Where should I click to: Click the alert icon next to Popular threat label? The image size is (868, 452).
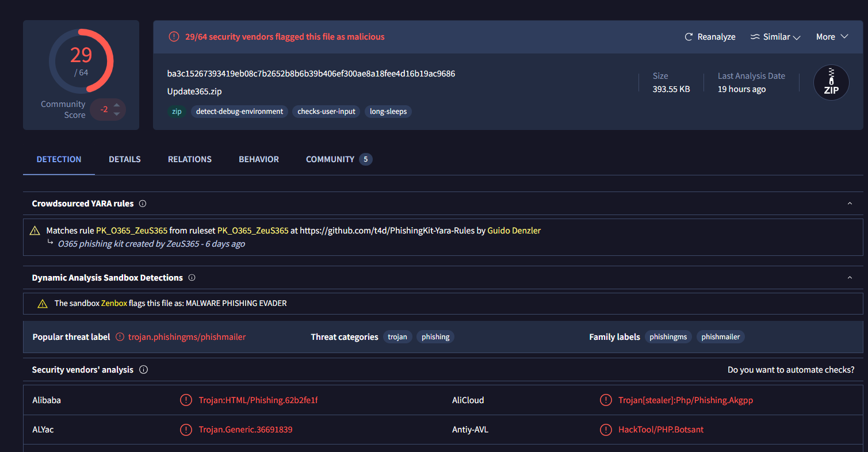pos(120,337)
